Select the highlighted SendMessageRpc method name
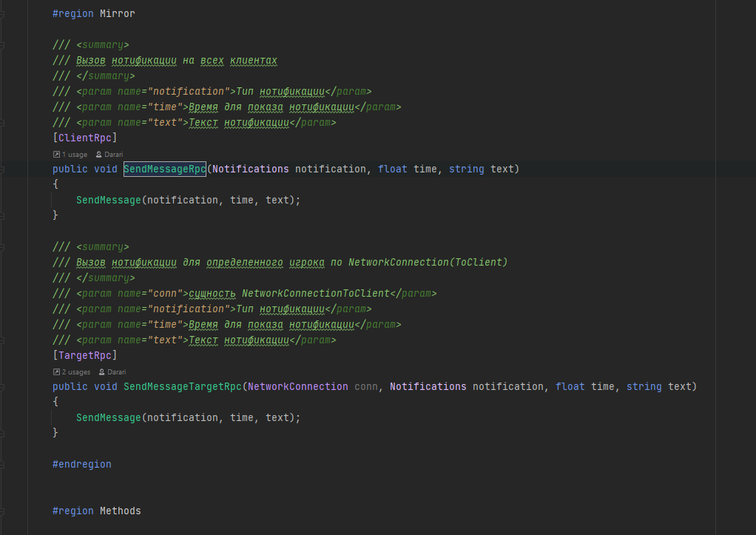 [164, 169]
